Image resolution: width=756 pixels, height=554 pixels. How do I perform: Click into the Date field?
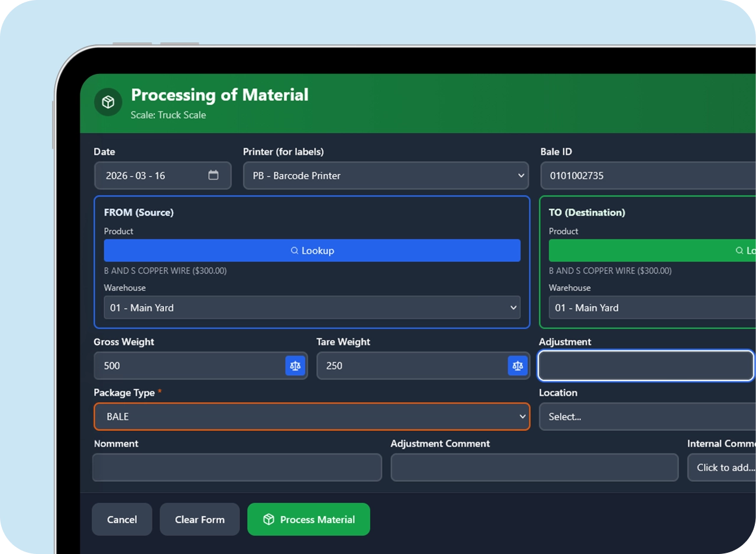click(163, 176)
